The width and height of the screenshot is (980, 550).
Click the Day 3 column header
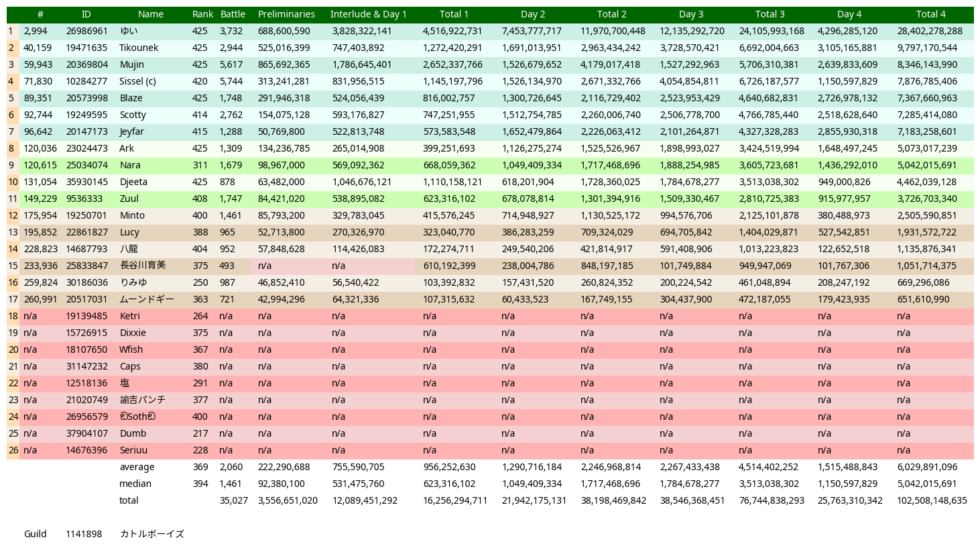coord(691,14)
